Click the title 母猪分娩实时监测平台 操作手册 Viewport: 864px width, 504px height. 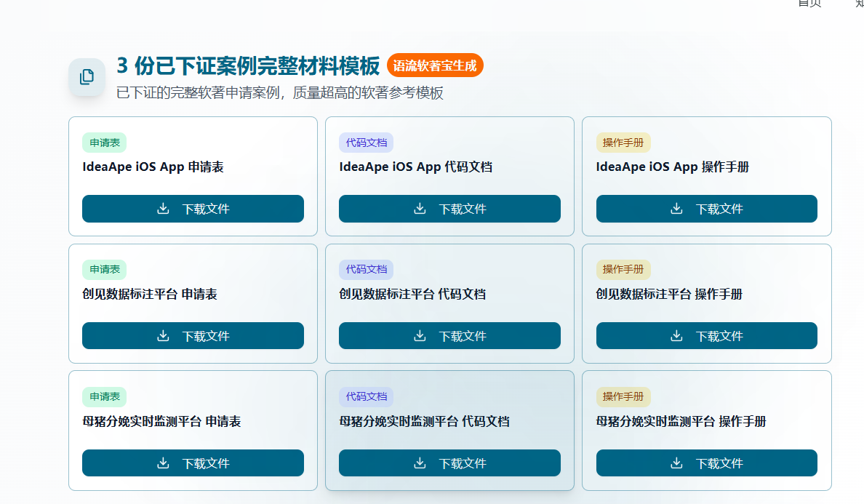[681, 421]
